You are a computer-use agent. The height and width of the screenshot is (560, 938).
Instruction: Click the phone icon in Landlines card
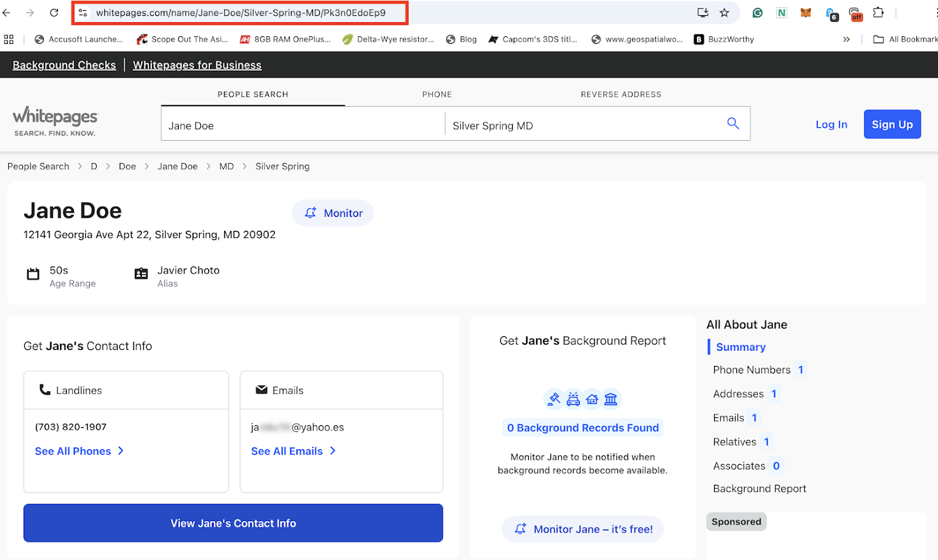coord(45,389)
